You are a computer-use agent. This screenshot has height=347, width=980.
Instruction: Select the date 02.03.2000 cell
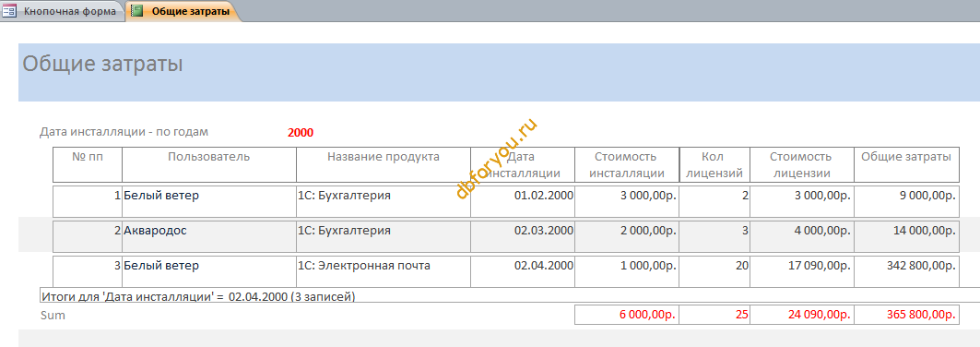pos(523,236)
